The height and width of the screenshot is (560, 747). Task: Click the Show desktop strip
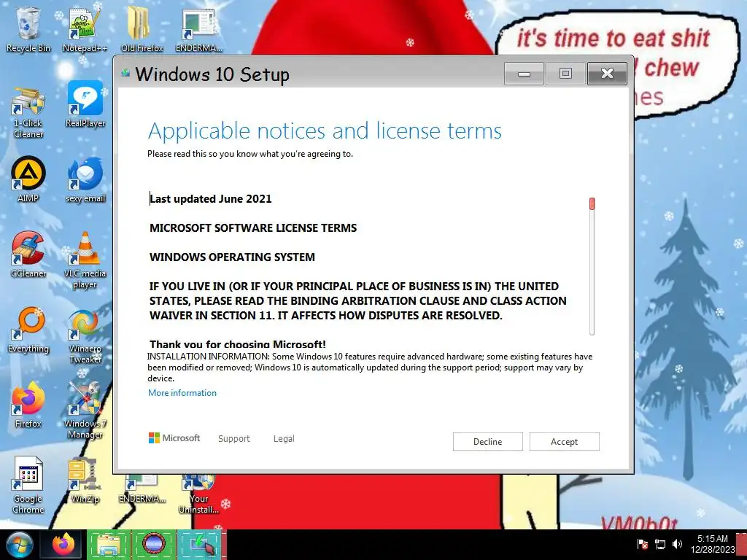pyautogui.click(x=742, y=545)
